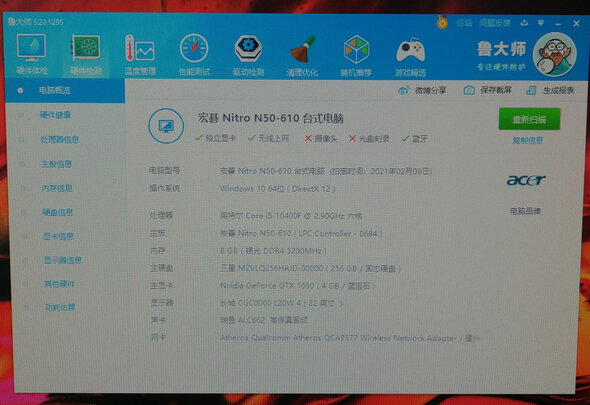
Task: Click the 鲁大师 mascot avatar
Action: click(555, 55)
